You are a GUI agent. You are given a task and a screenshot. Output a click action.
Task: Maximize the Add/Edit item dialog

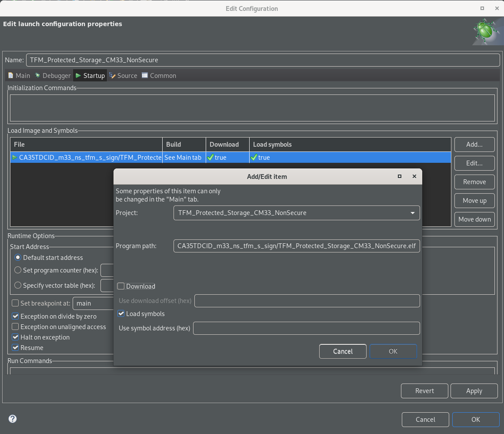400,176
